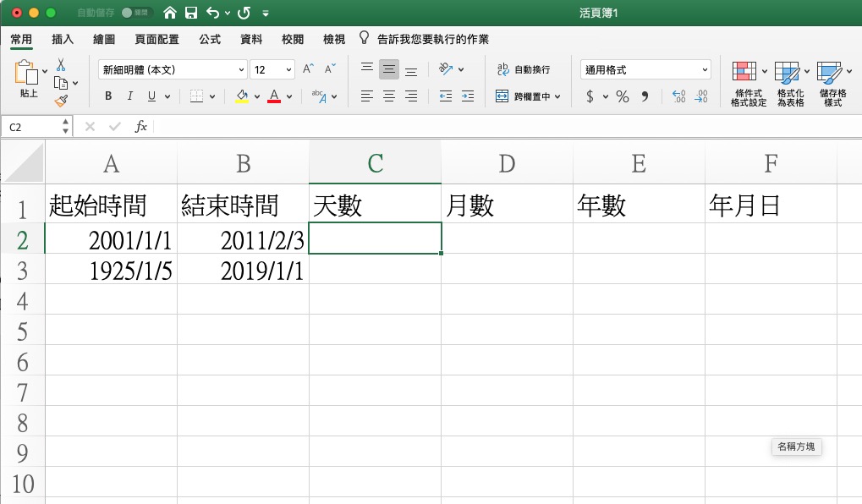Viewport: 862px width, 504px height.
Task: Apply borders with the border icon
Action: (196, 96)
